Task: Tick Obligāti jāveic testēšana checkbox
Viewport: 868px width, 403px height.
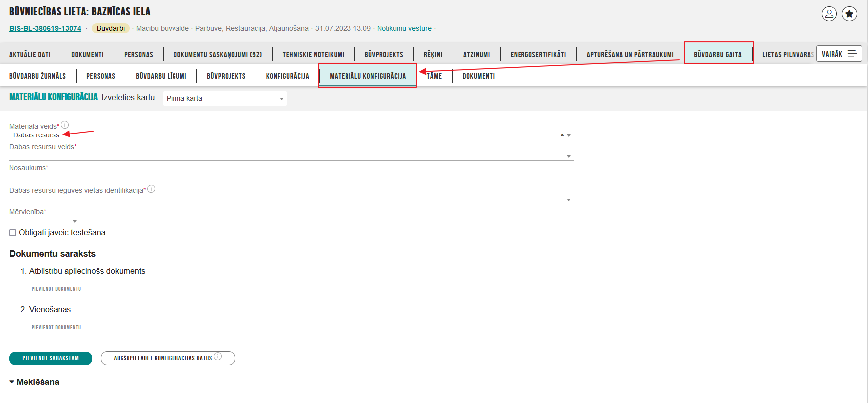Action: coord(13,233)
